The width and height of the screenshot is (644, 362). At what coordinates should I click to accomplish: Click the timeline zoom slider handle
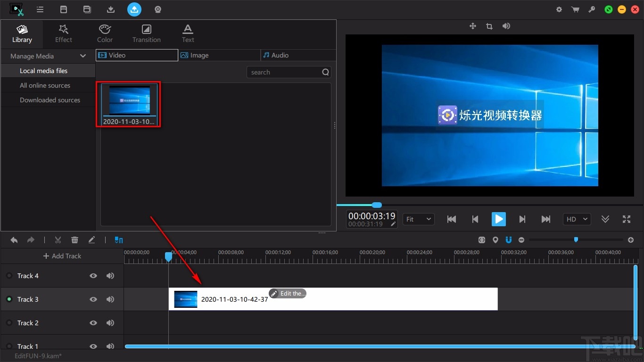click(x=576, y=240)
